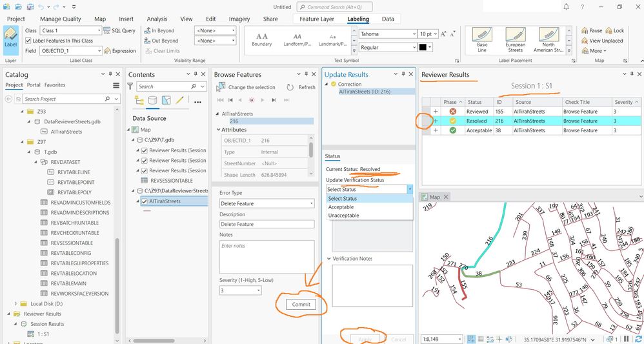The width and height of the screenshot is (644, 344).
Task: Open the Feature Layer ribbon tab
Action: (317, 19)
